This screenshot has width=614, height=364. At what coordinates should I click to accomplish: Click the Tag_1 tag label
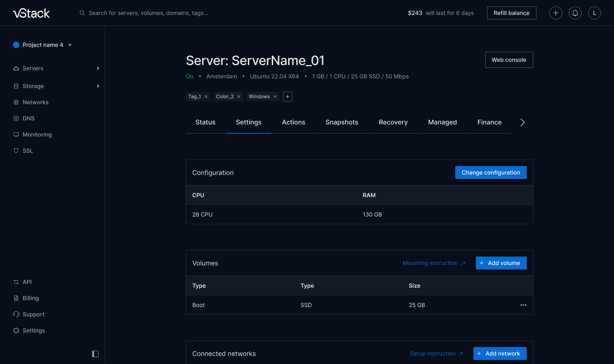pos(195,97)
